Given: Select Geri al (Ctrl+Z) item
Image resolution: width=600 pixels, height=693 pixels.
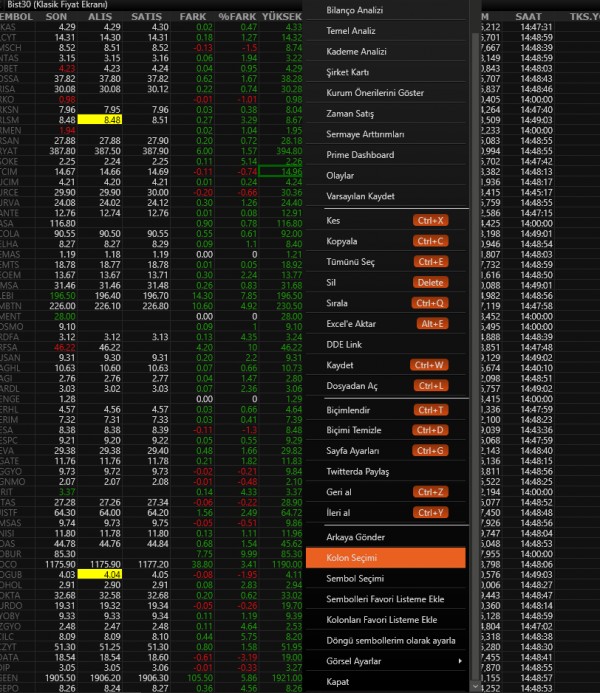Looking at the screenshot, I should click(x=385, y=492).
